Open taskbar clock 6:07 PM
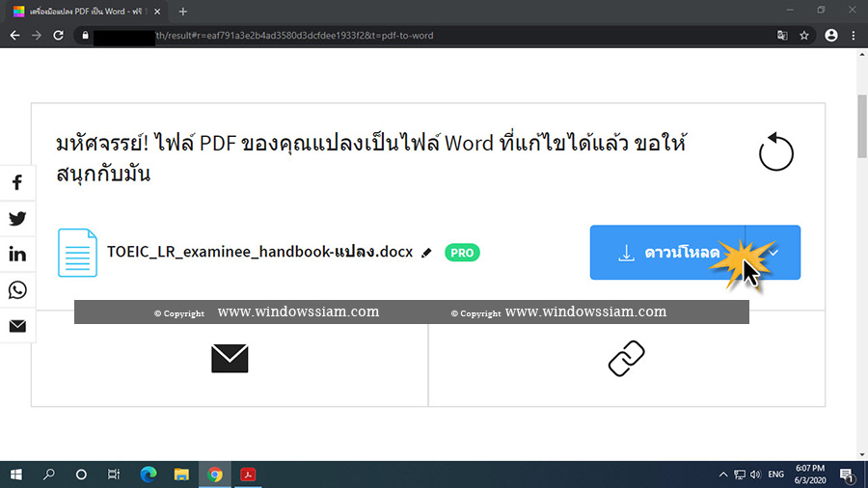The image size is (868, 488). tap(810, 474)
